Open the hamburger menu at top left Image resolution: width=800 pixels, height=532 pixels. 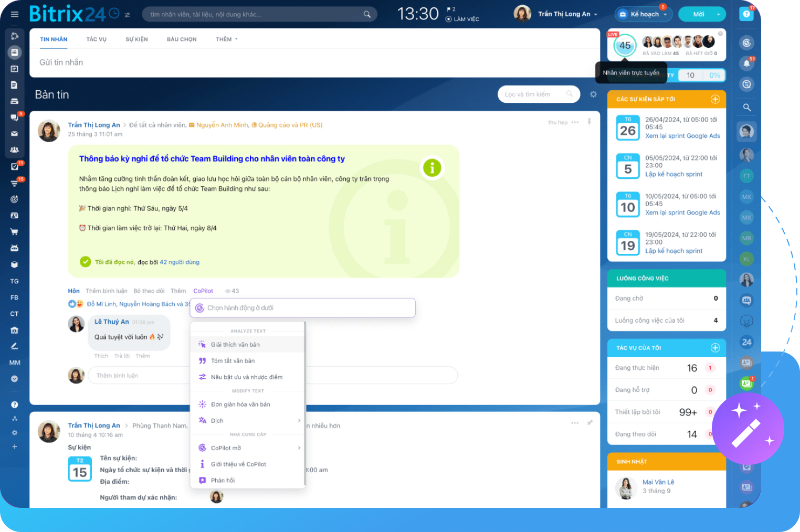point(15,15)
